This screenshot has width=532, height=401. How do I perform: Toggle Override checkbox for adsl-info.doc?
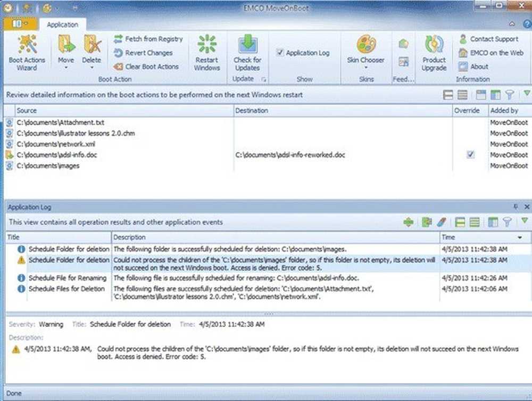point(470,154)
